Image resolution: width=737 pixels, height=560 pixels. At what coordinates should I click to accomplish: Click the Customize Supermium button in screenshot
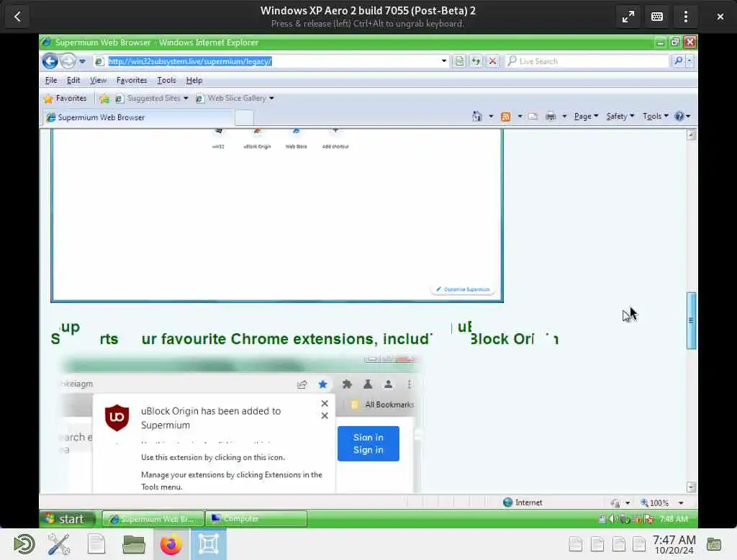tap(463, 289)
